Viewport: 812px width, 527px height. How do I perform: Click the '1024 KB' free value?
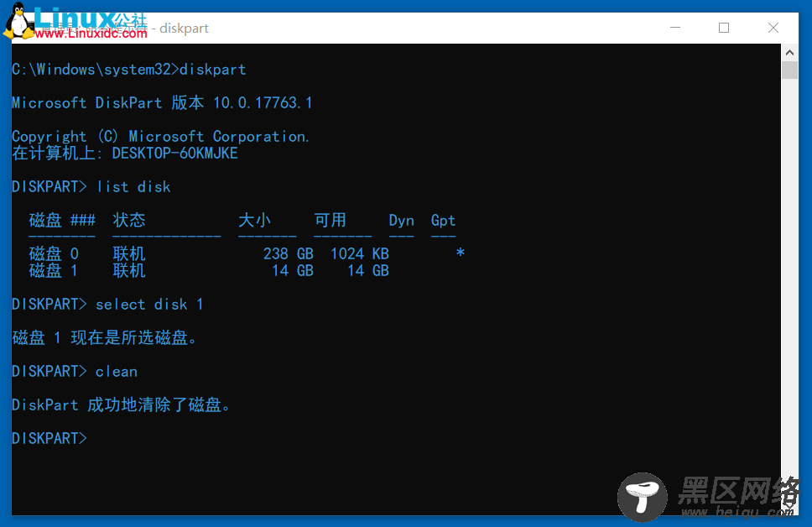pyautogui.click(x=360, y=254)
